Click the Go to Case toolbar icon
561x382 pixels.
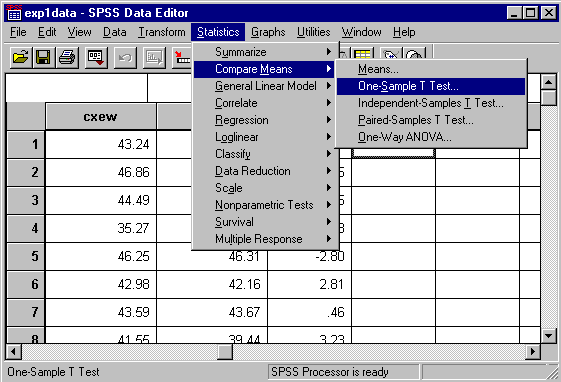click(182, 58)
